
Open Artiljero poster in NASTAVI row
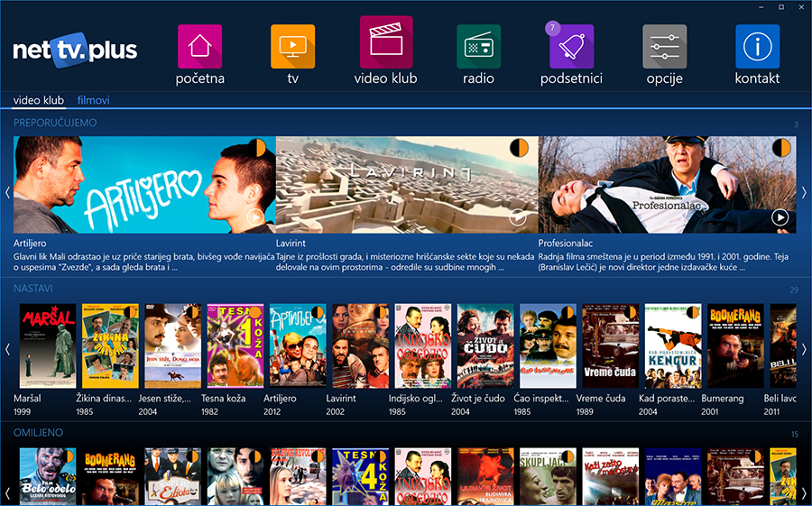[x=298, y=346]
